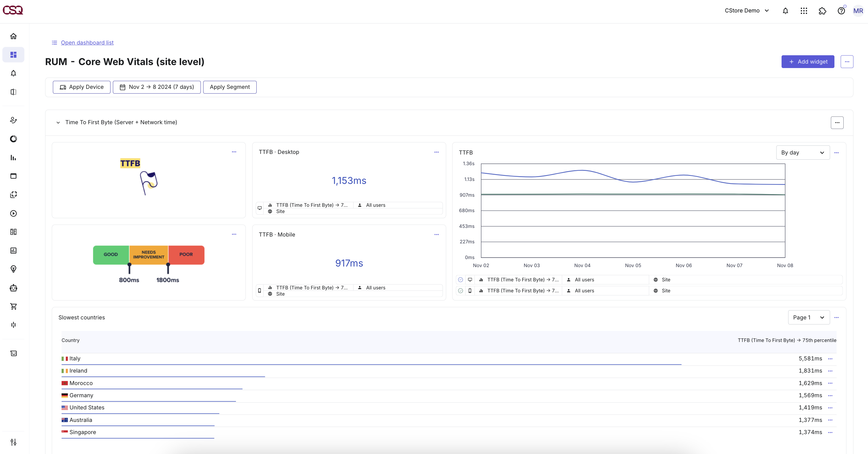
Task: Open TTFB · Desktop widget options menu
Action: 436,152
